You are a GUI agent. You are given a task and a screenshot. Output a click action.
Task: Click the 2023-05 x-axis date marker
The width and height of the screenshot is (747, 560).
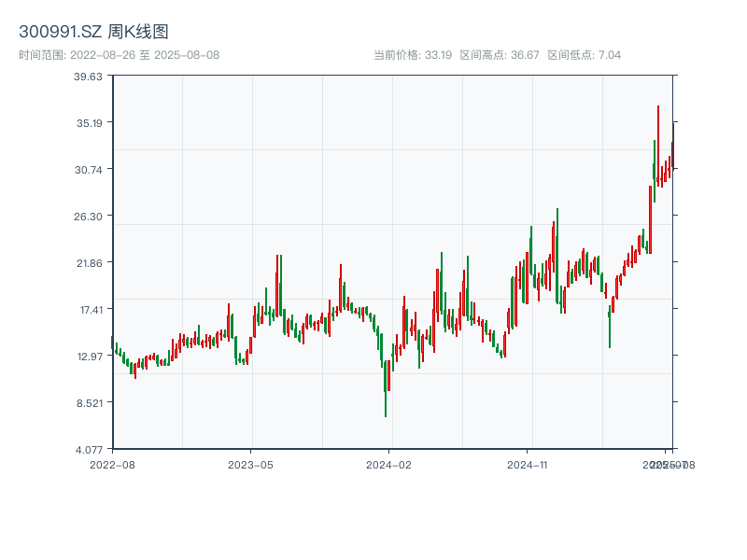click(x=250, y=464)
